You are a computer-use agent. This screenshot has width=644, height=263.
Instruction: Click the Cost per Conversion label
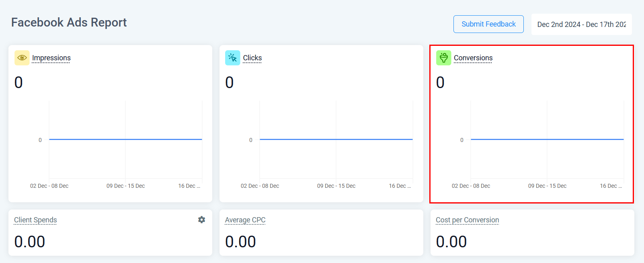click(x=467, y=220)
